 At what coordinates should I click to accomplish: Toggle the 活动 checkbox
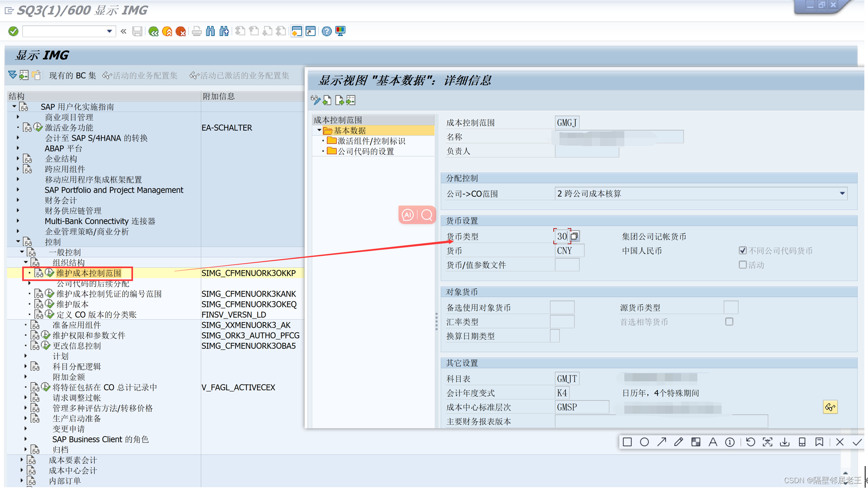tap(743, 265)
